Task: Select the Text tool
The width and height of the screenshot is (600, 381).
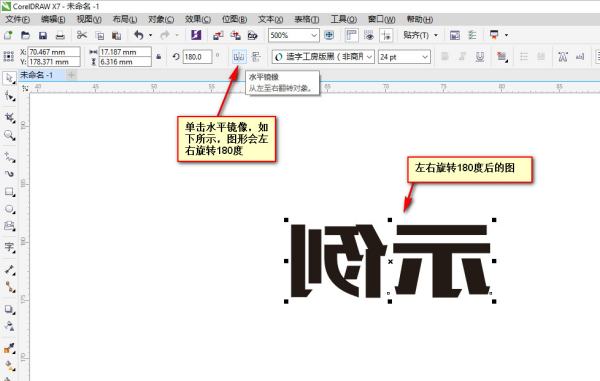Action: [x=9, y=247]
